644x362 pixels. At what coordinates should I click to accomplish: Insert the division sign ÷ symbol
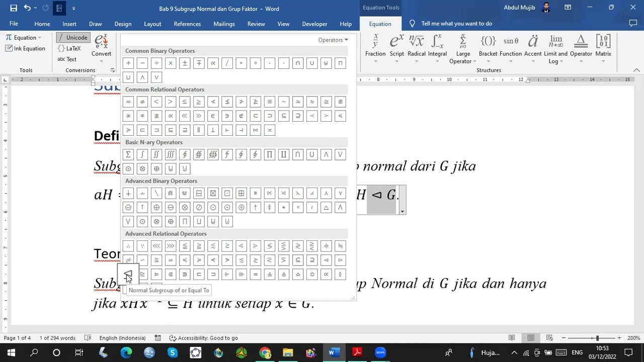pos(156,63)
